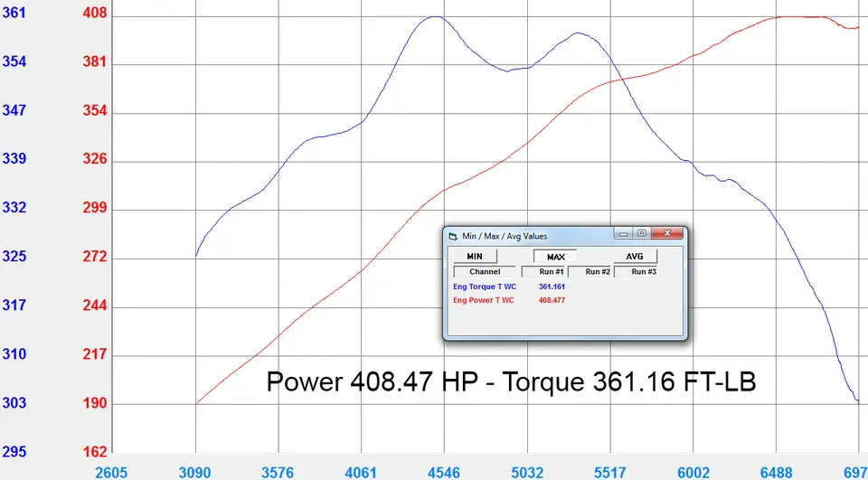Click the dialog's title bar icon
This screenshot has width=868, height=480.
[x=453, y=237]
